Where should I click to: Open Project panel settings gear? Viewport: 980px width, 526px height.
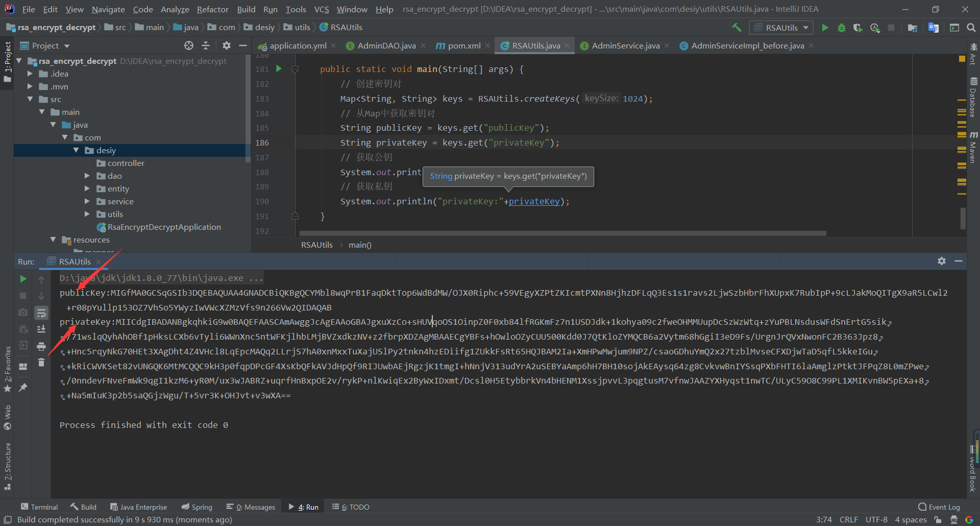pos(227,45)
